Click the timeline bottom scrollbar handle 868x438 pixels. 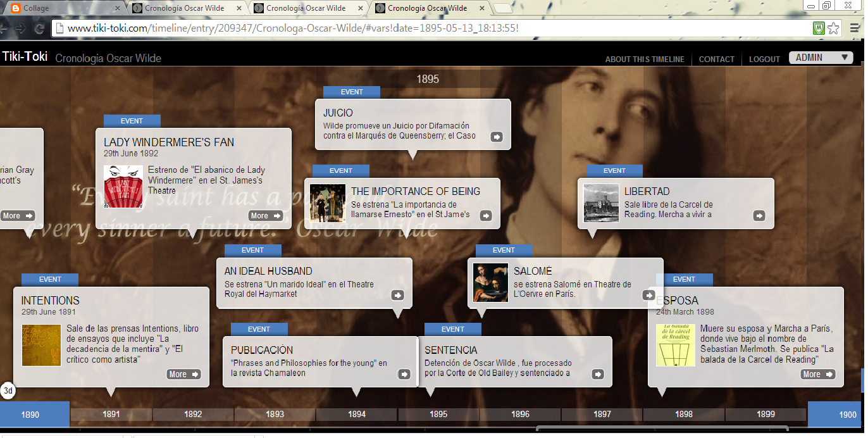pos(662,429)
